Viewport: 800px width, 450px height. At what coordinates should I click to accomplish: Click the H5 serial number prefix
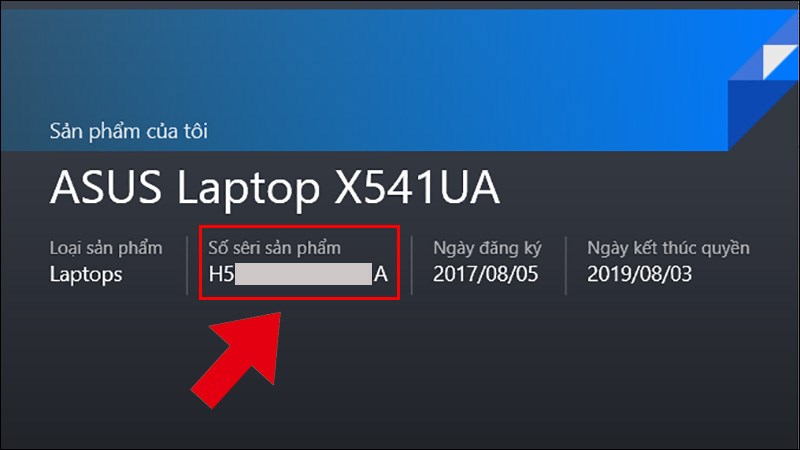(x=221, y=274)
